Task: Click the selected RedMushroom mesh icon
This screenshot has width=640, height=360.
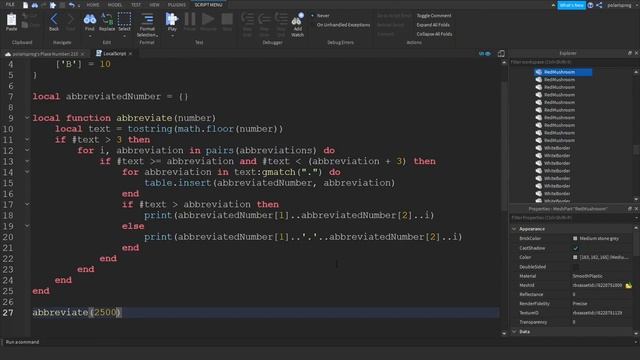Action: point(539,72)
